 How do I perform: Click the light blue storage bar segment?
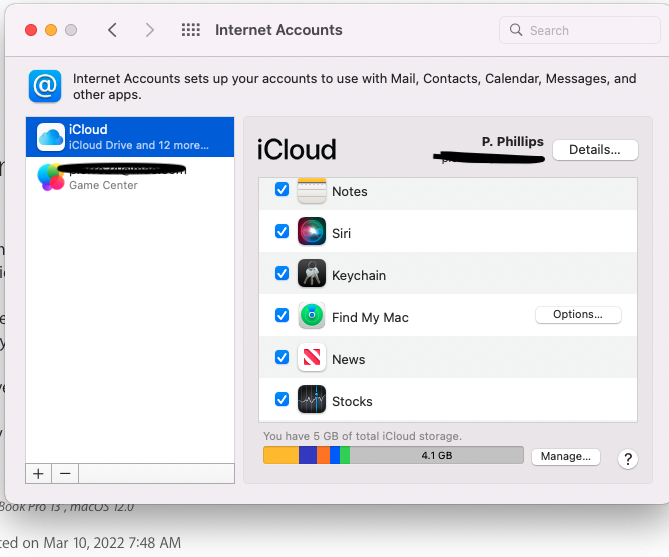pyautogui.click(x=335, y=455)
